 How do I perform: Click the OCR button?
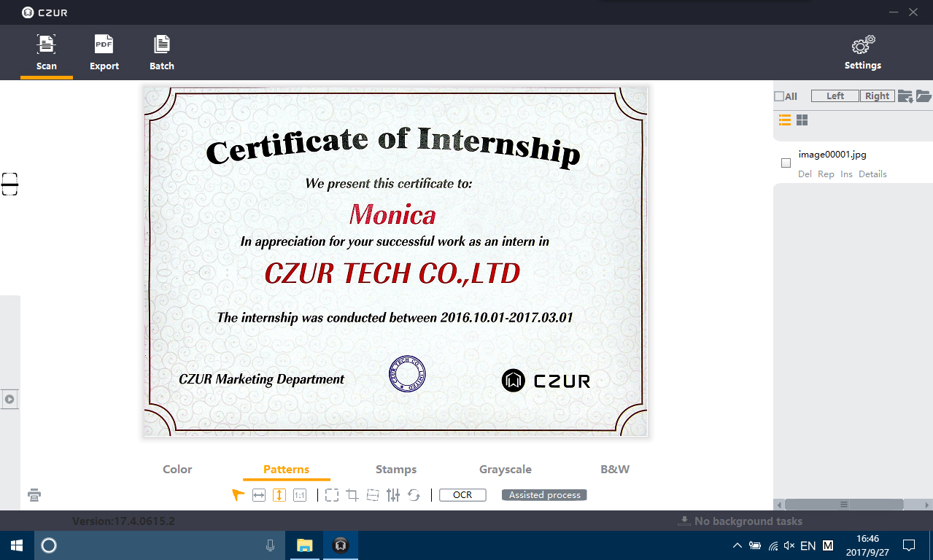pyautogui.click(x=462, y=495)
